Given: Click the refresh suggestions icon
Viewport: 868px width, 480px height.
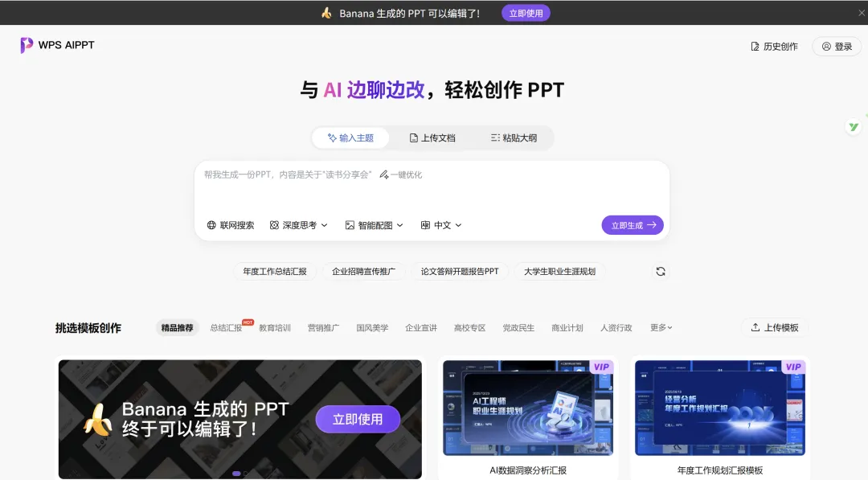Looking at the screenshot, I should [661, 271].
